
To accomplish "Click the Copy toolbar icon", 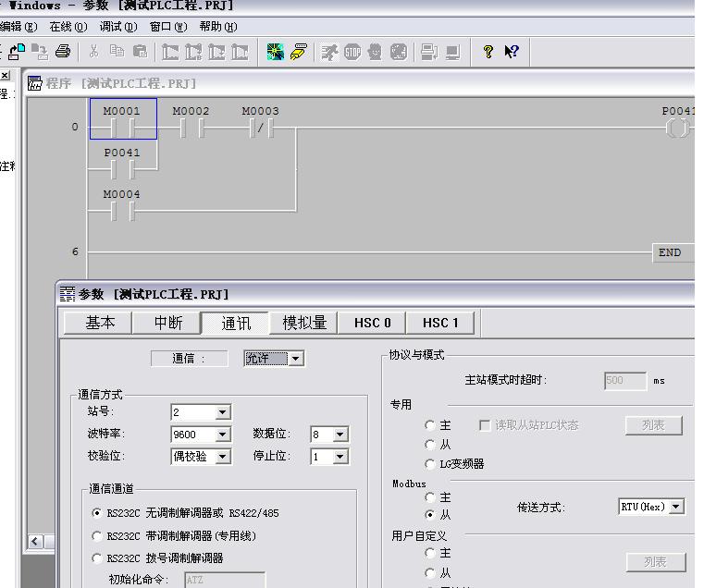I will click(117, 52).
